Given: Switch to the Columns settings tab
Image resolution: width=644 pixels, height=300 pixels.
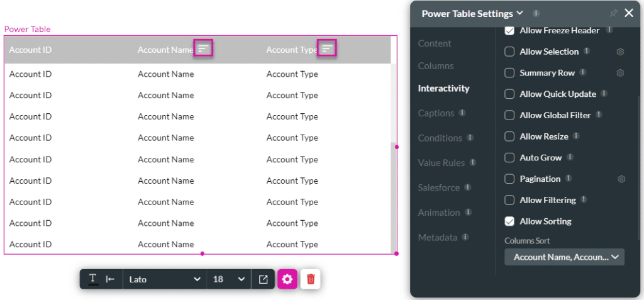Looking at the screenshot, I should (435, 66).
